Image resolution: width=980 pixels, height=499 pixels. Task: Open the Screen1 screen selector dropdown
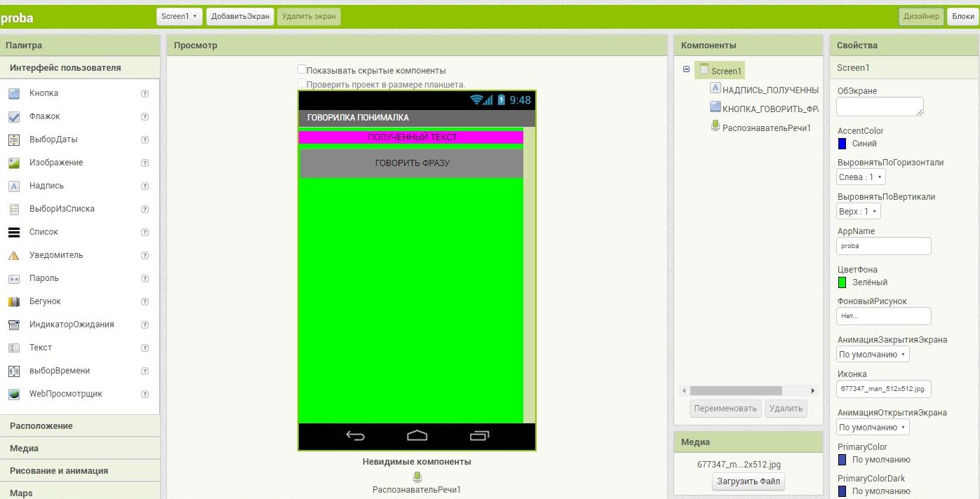[180, 16]
